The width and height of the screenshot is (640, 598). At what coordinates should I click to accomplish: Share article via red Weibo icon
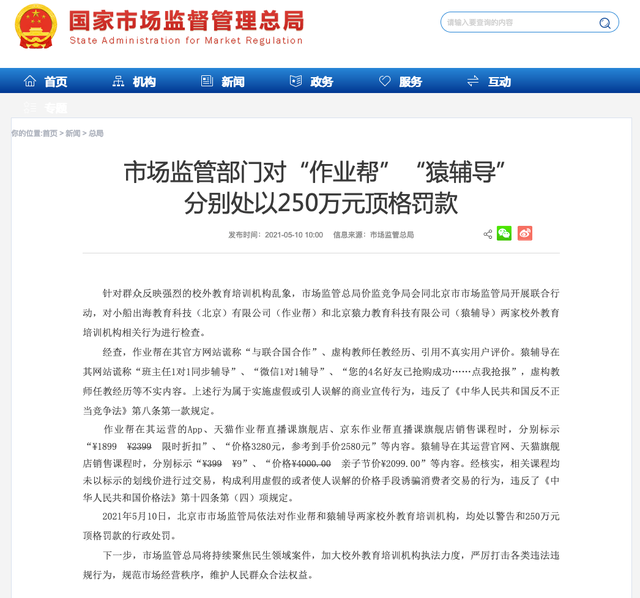(x=525, y=233)
